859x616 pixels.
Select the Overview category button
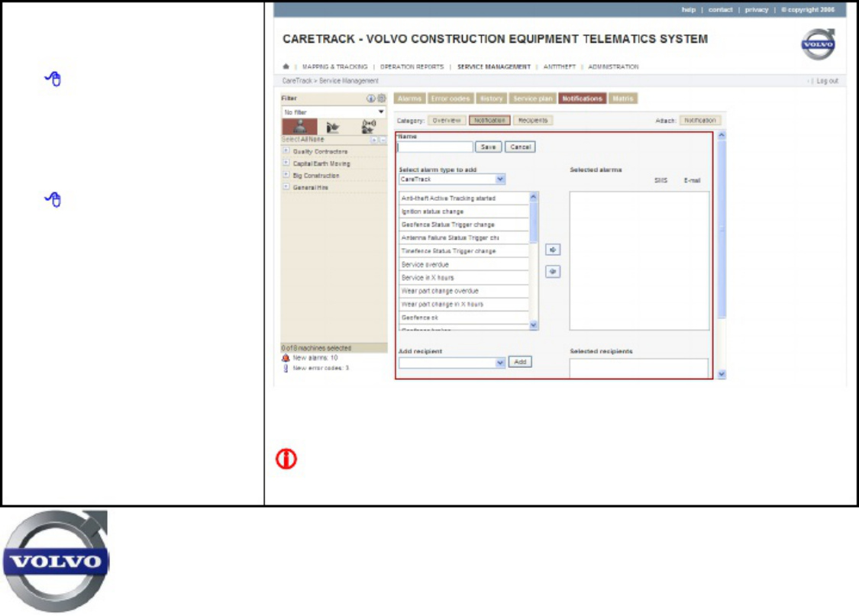pos(447,121)
